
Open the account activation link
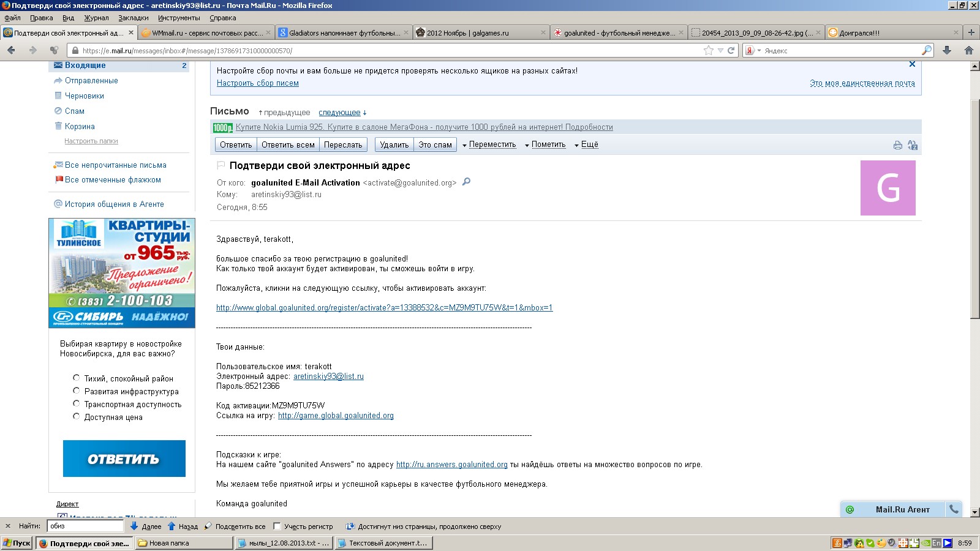pyautogui.click(x=384, y=308)
